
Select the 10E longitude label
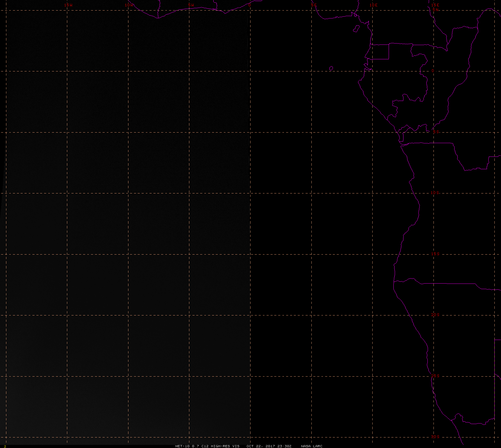click(374, 5)
